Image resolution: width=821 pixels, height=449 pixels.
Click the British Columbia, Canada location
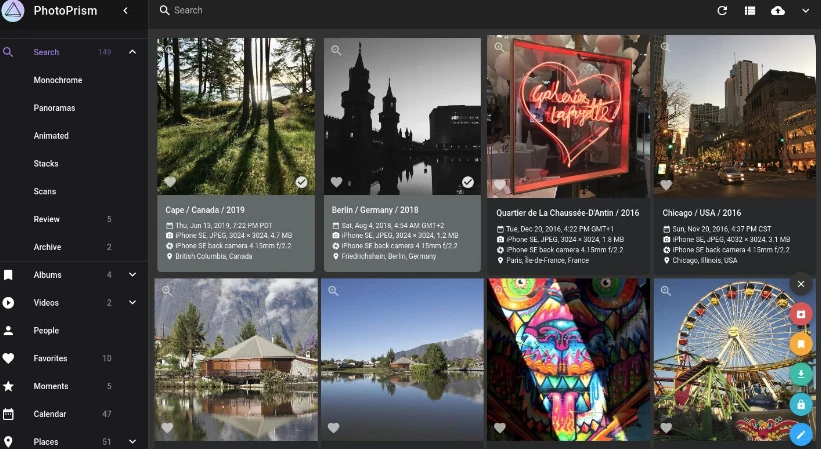[x=214, y=256]
